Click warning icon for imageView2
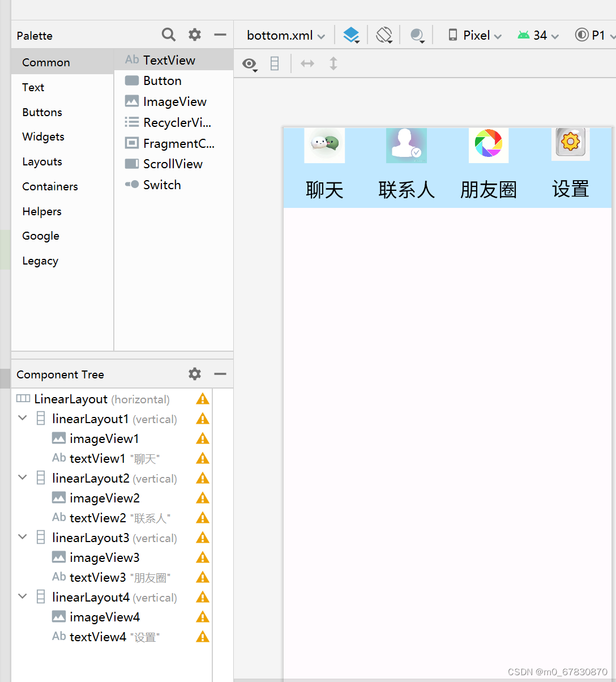This screenshot has height=682, width=616. pos(203,498)
